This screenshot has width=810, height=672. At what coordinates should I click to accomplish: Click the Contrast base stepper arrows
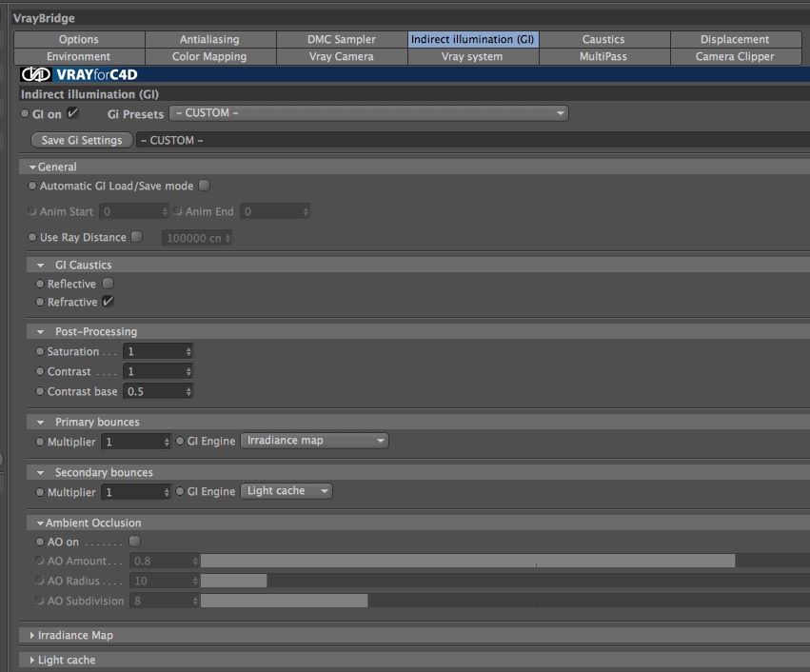click(188, 391)
